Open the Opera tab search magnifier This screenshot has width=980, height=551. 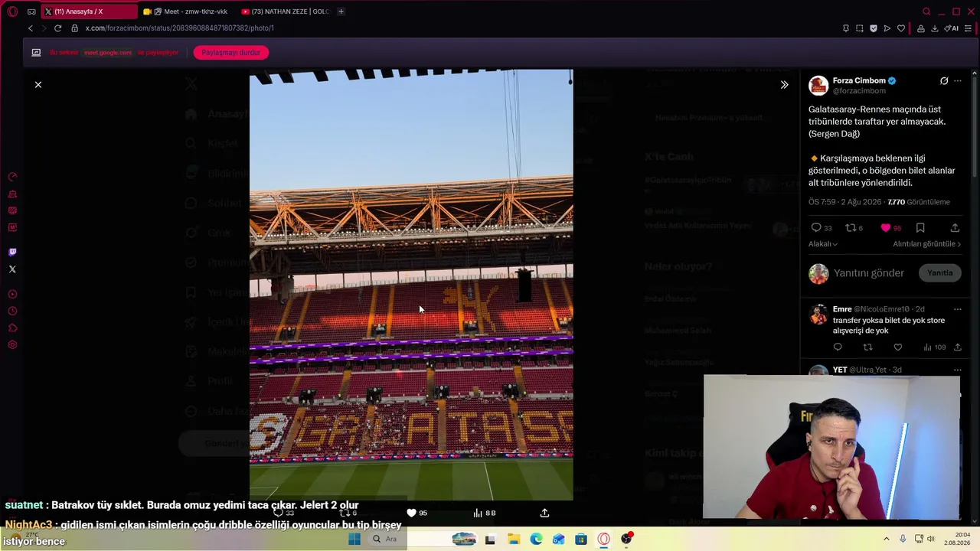pos(926,11)
